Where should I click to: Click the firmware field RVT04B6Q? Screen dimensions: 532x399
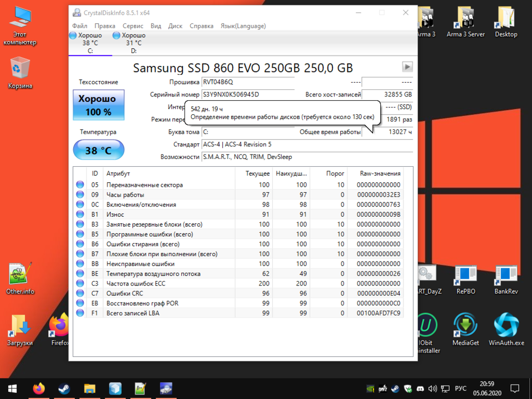(248, 82)
